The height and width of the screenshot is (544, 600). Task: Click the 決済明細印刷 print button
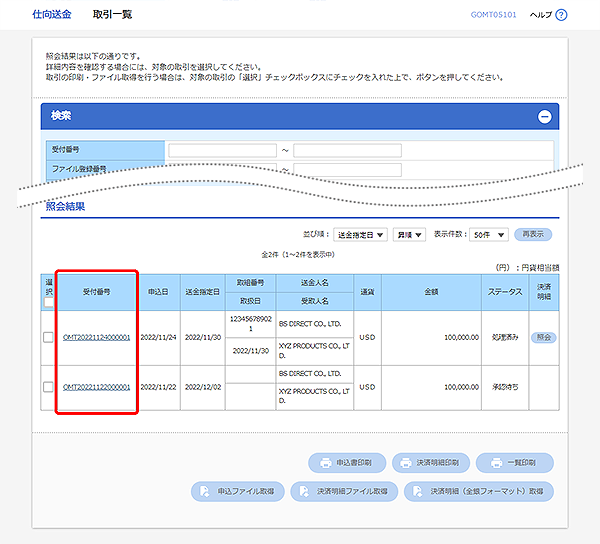(431, 463)
